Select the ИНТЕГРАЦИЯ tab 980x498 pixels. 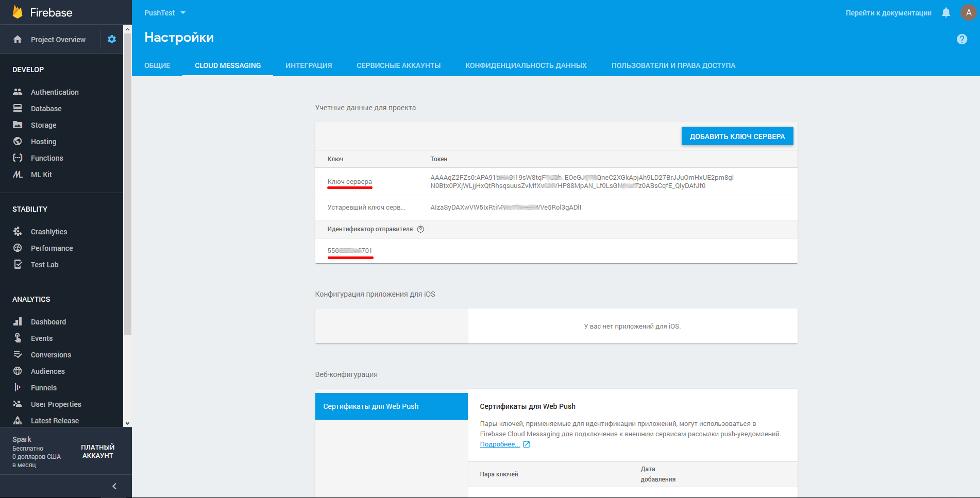tap(309, 65)
